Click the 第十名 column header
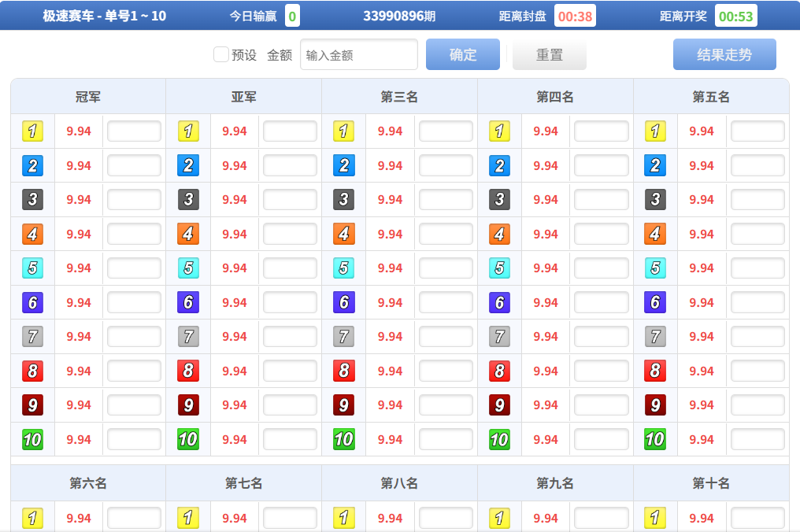800x532 pixels. click(709, 483)
